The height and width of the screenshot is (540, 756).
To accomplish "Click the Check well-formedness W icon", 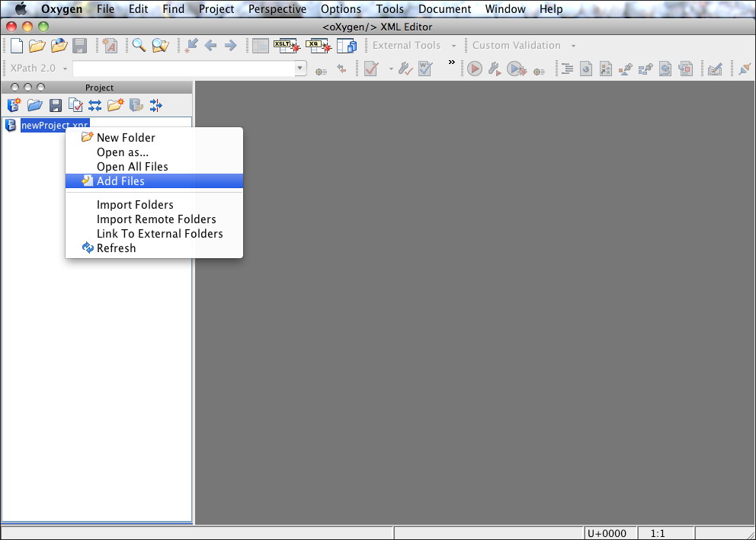I will 424,69.
